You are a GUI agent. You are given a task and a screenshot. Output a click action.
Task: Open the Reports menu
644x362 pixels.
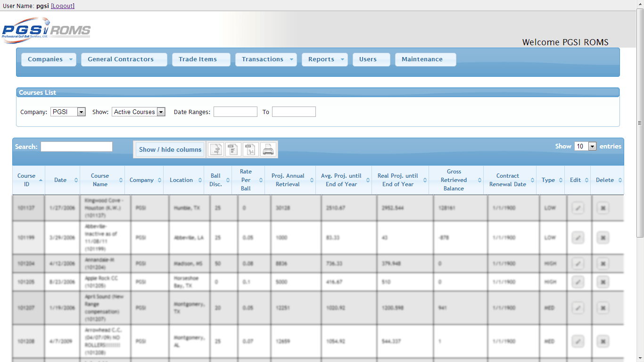click(324, 59)
